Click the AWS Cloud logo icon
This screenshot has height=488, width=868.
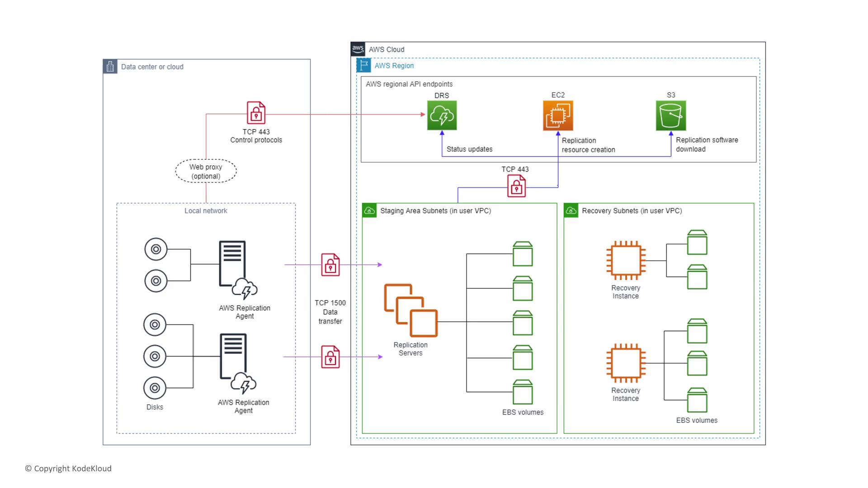(x=358, y=49)
